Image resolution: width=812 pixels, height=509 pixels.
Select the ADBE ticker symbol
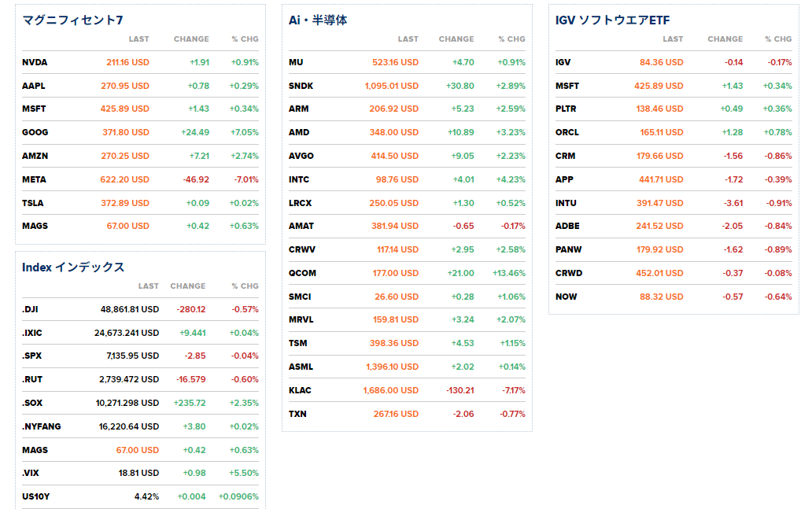coord(567,226)
